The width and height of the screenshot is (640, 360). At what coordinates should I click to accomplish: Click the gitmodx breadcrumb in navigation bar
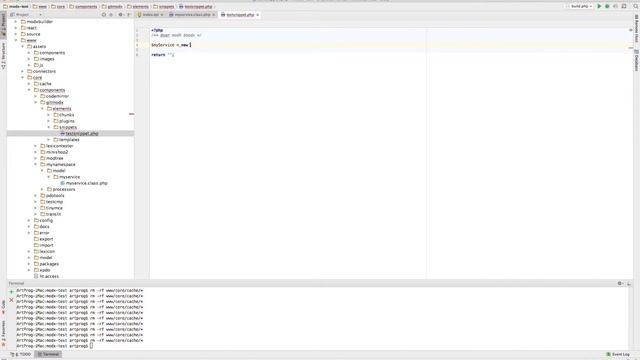112,7
